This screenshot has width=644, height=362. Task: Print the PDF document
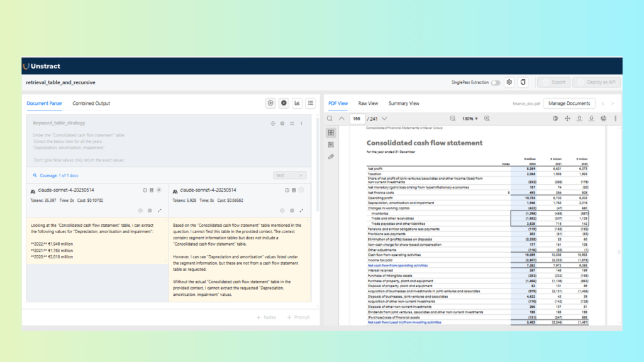point(603,118)
